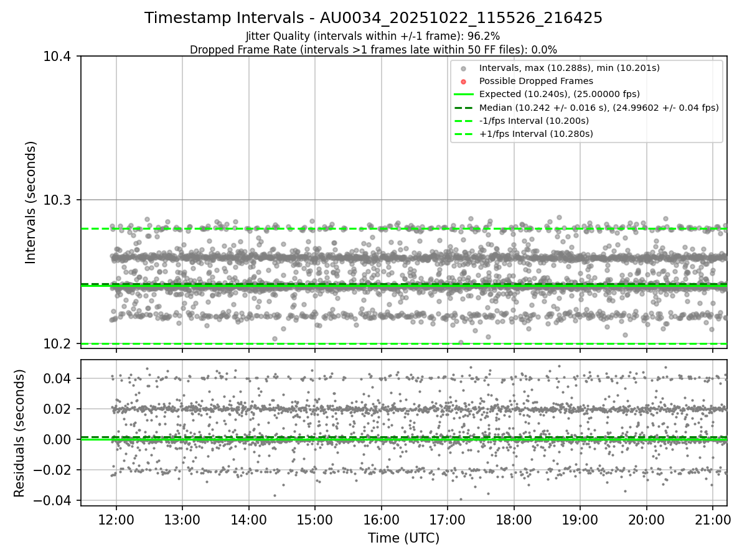
Task: Click the 18:00 x-axis tick label
Action: pos(514,520)
